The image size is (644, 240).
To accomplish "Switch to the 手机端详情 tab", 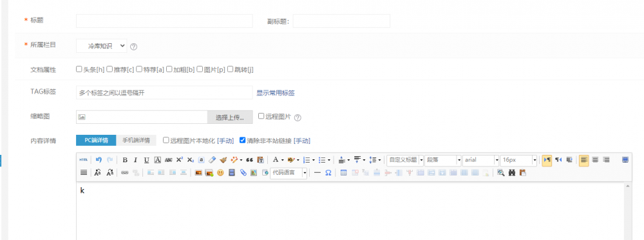I will click(136, 140).
